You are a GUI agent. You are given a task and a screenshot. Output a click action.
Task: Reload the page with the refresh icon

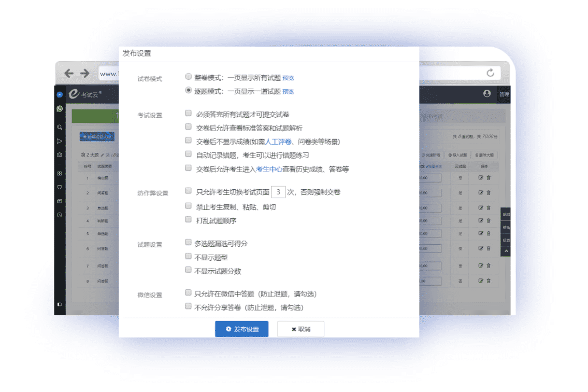(x=490, y=73)
